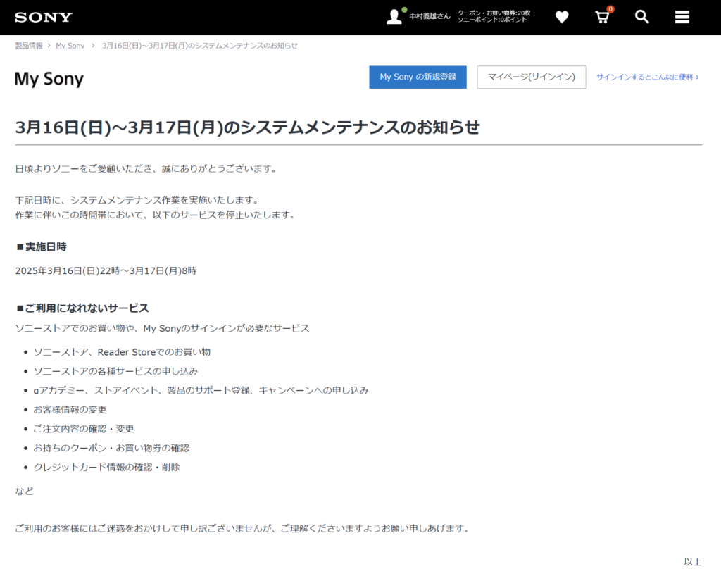721x588 pixels.
Task: Click the ■ご利用になれないサービス heading
Action: point(82,308)
